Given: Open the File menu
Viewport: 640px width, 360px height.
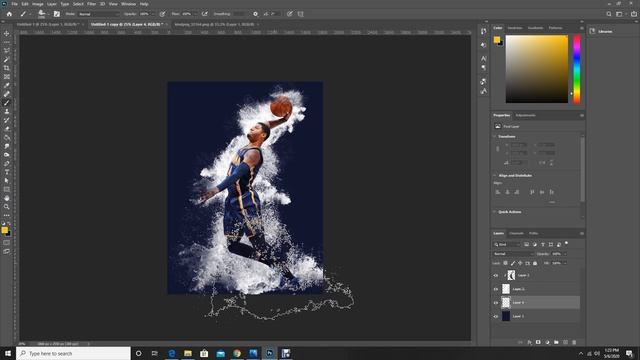Looking at the screenshot, I should point(14,4).
